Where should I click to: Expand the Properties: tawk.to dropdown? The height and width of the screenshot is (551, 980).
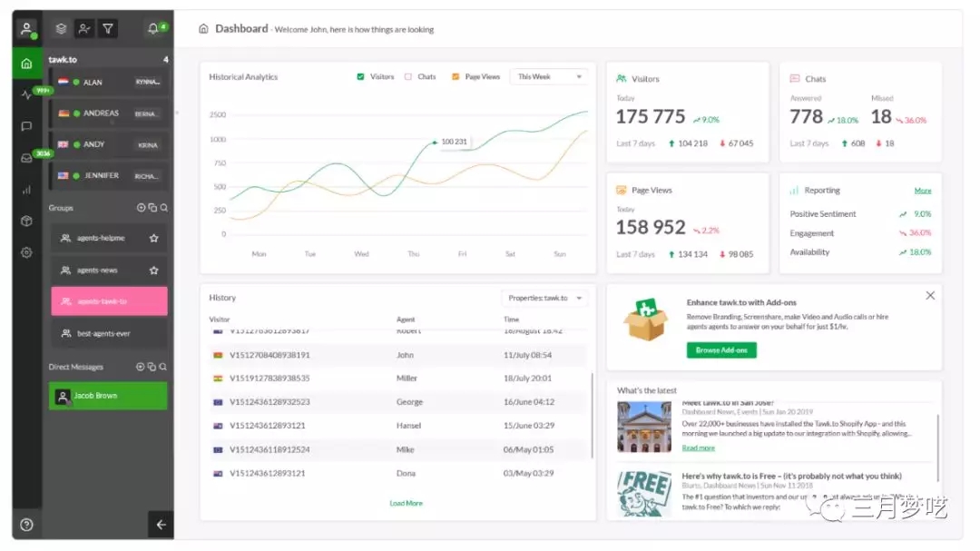[x=544, y=298]
